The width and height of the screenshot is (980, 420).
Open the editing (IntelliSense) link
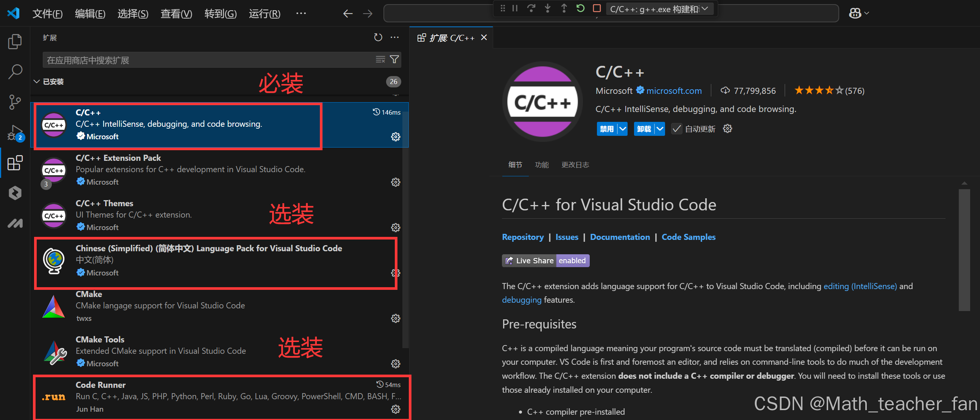860,286
